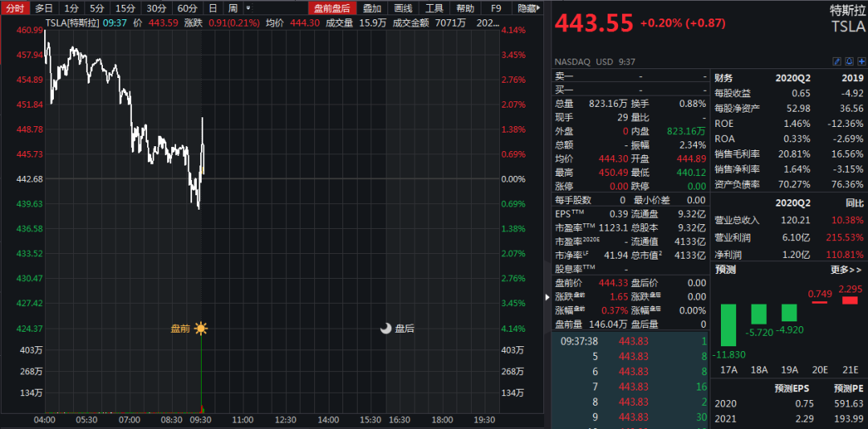Open the 工具 tools menu
The height and width of the screenshot is (429, 868).
[x=434, y=8]
